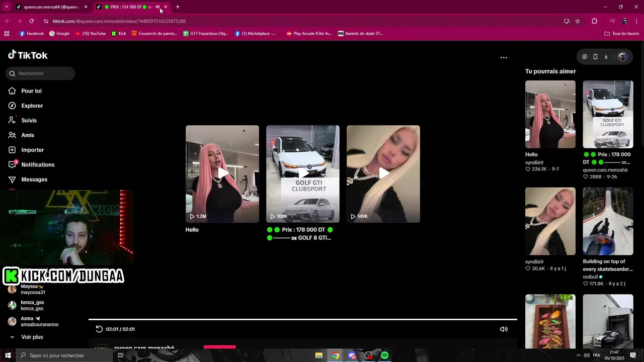
Task: Install app icon in address bar
Action: point(567,21)
